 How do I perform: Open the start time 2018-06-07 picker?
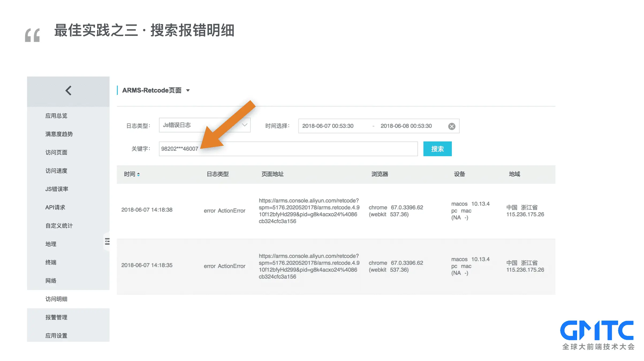[x=328, y=126]
